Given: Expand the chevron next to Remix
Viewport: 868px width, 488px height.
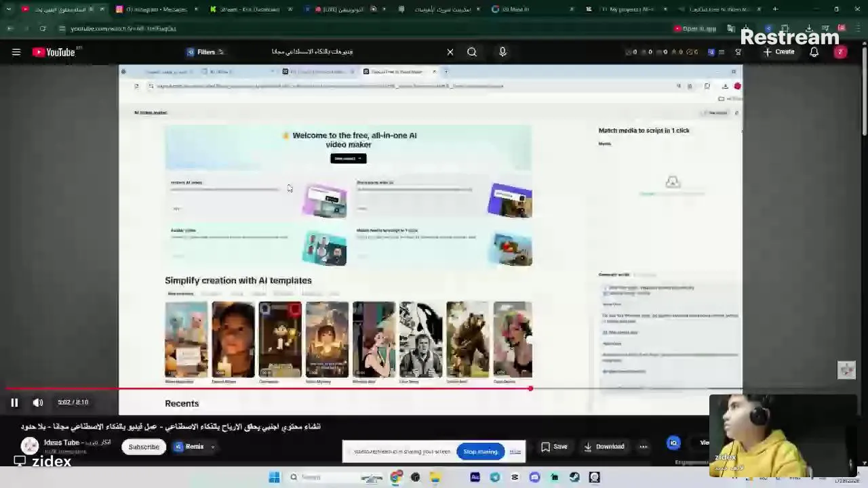Looking at the screenshot, I should pos(213,447).
